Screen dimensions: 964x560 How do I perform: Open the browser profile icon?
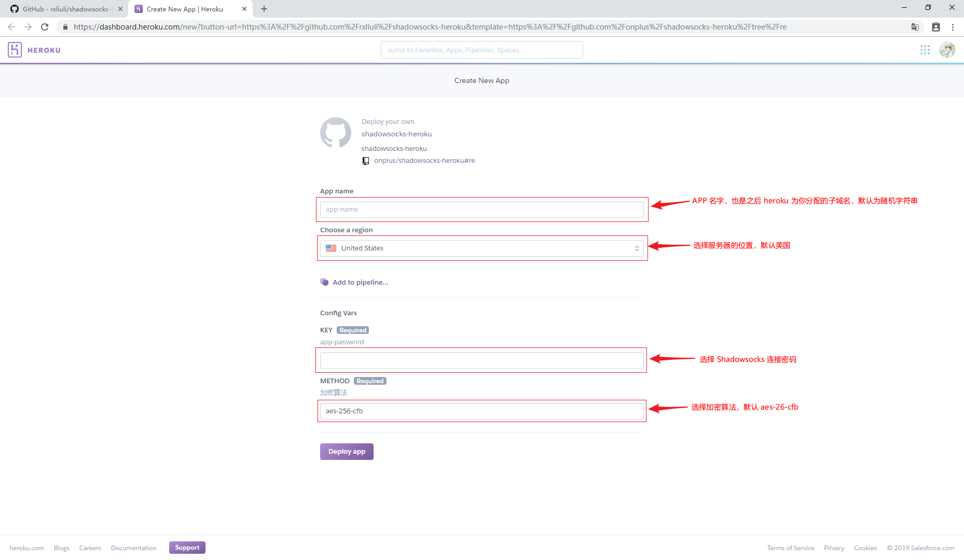[936, 27]
